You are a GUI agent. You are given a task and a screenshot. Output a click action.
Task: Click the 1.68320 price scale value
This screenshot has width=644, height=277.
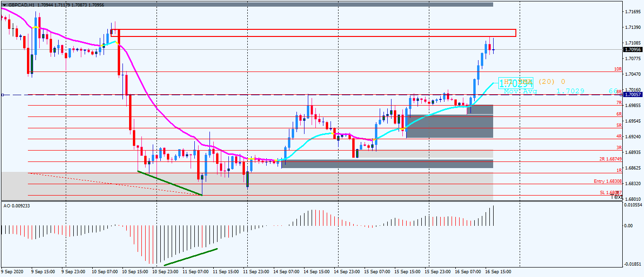point(634,183)
